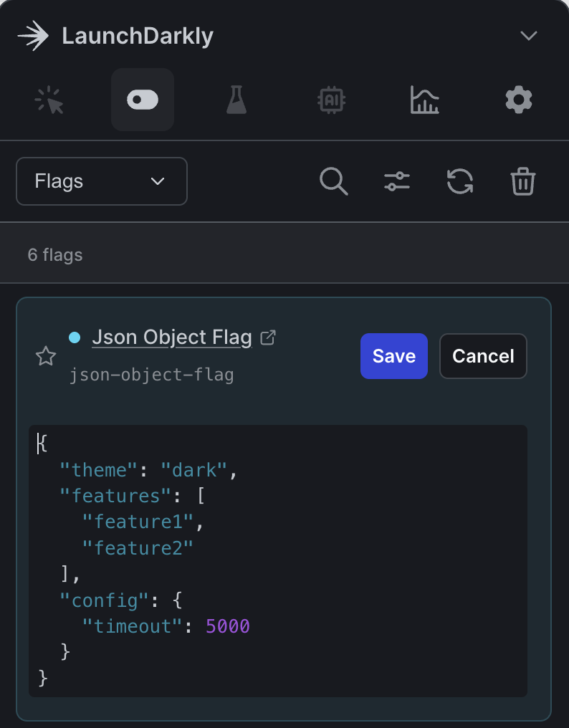569x728 pixels.
Task: Collapse the panel with top-right chevron
Action: pos(528,34)
